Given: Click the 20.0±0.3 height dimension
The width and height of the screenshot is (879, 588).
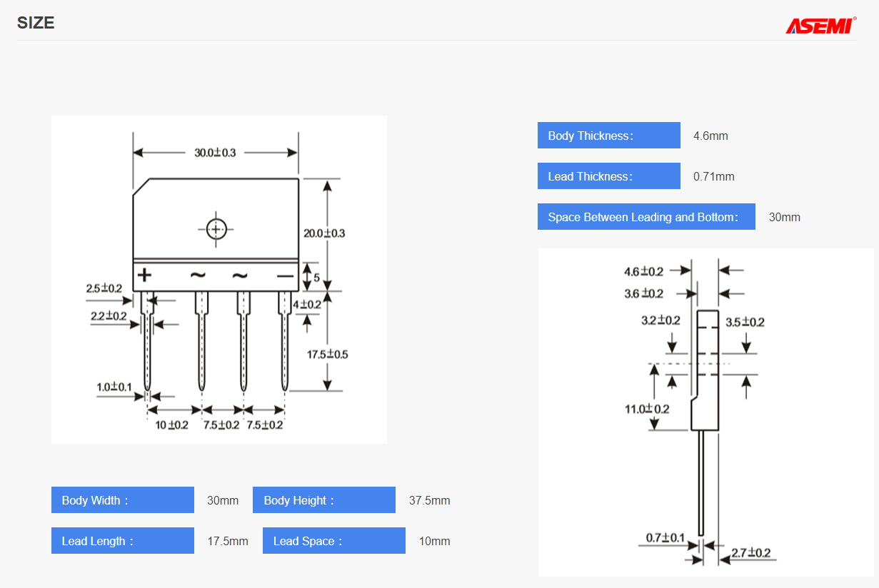Looking at the screenshot, I should click(x=324, y=233).
